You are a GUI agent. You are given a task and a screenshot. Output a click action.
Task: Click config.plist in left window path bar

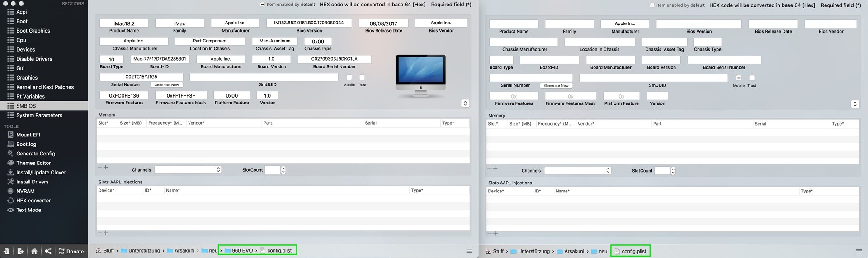coord(276,251)
